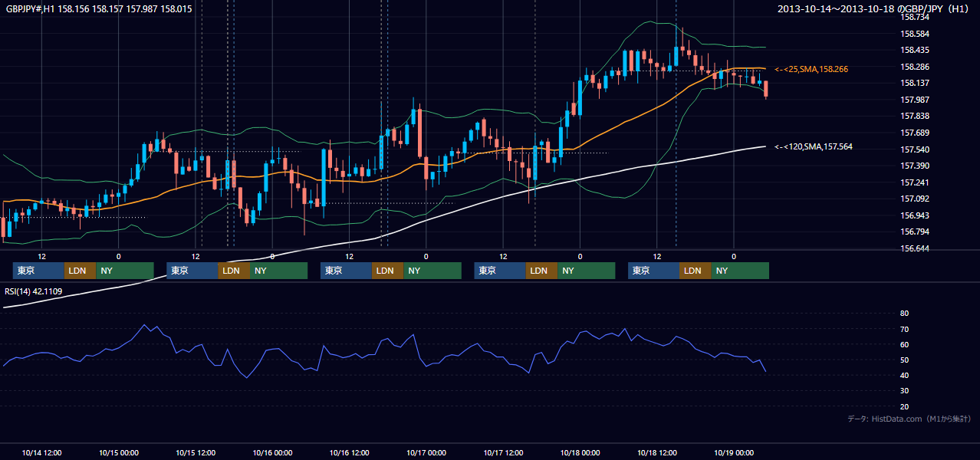Click the 157.987 price axis label

tap(916, 100)
